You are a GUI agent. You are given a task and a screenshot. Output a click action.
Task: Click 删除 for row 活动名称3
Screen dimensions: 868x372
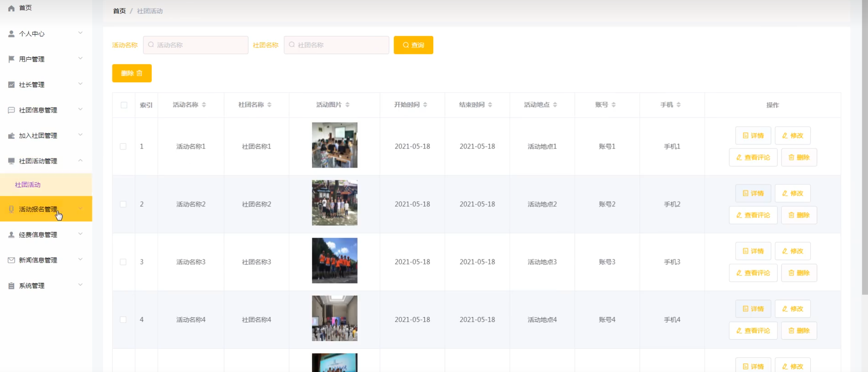coord(799,273)
